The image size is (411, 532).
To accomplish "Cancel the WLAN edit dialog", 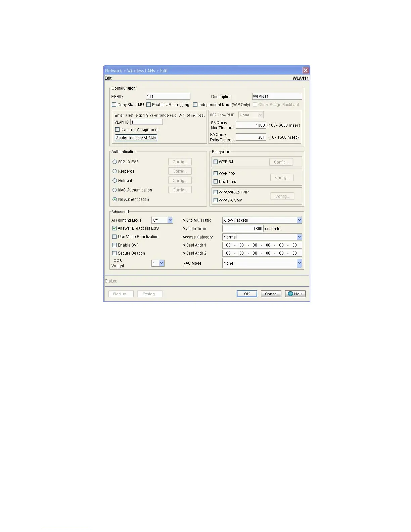I will click(271, 294).
